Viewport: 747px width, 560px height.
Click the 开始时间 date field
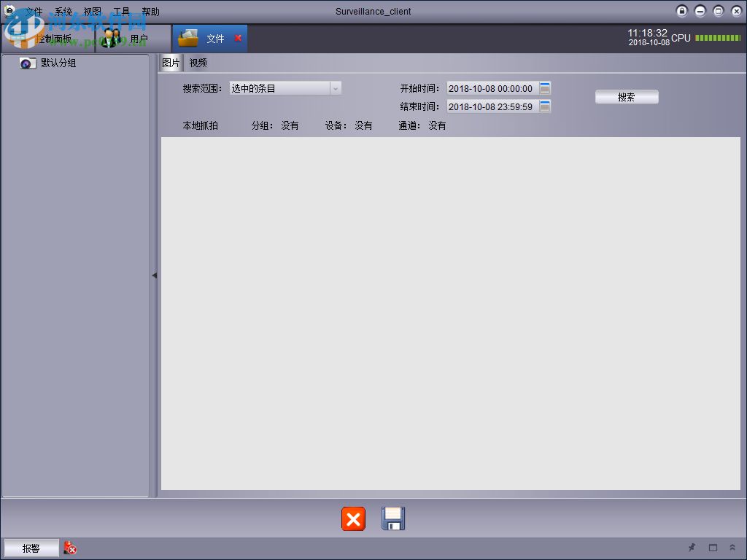coord(492,88)
